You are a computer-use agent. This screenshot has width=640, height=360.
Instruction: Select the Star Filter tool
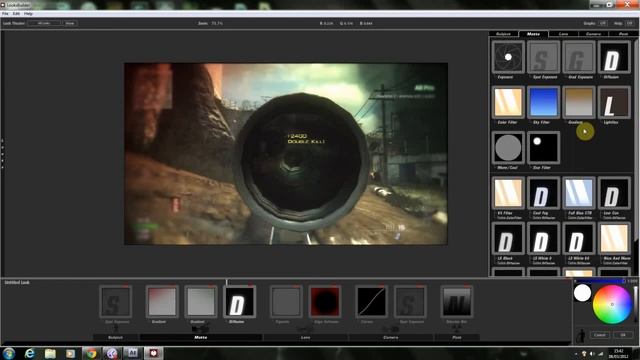click(x=543, y=148)
